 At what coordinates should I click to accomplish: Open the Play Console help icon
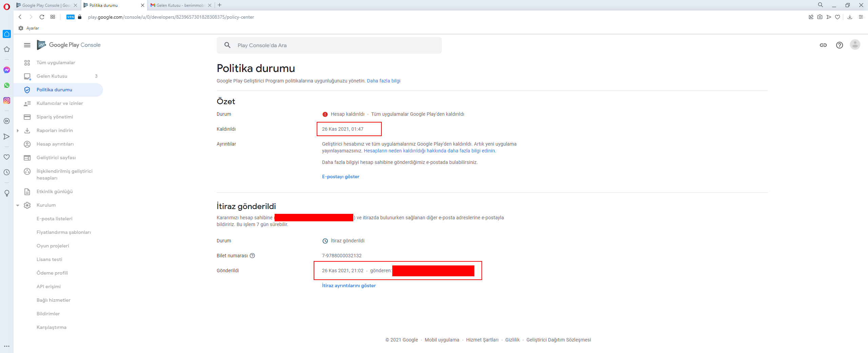(x=840, y=45)
